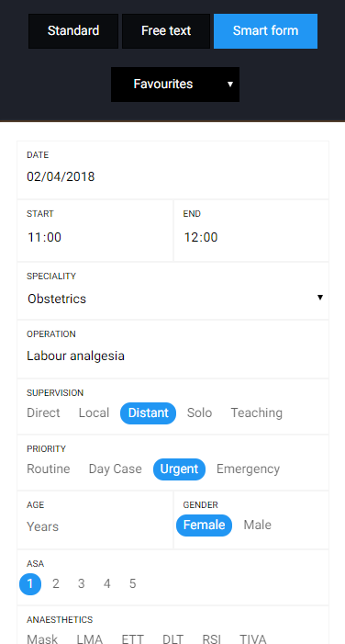
Task: Choose ASA grade 3
Action: point(82,583)
